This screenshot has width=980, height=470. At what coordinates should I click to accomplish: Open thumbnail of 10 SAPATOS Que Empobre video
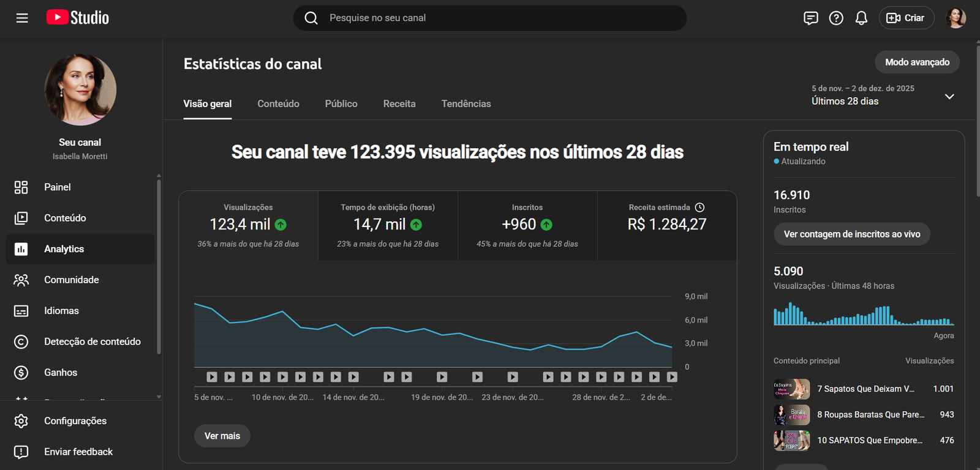click(x=792, y=441)
